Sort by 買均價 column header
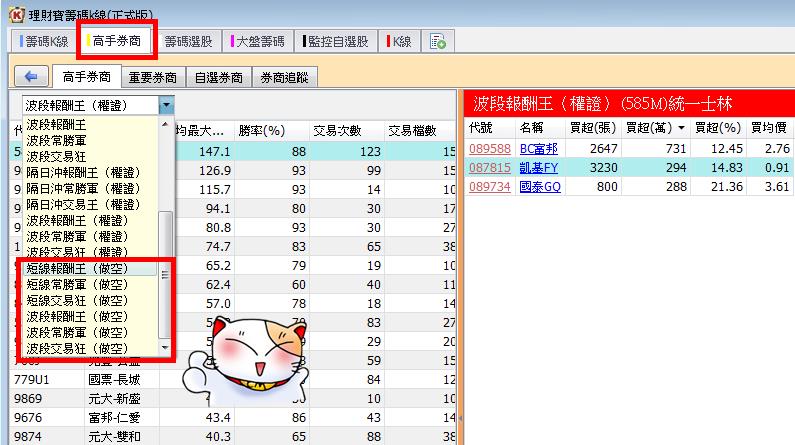The image size is (795, 445). point(769,128)
